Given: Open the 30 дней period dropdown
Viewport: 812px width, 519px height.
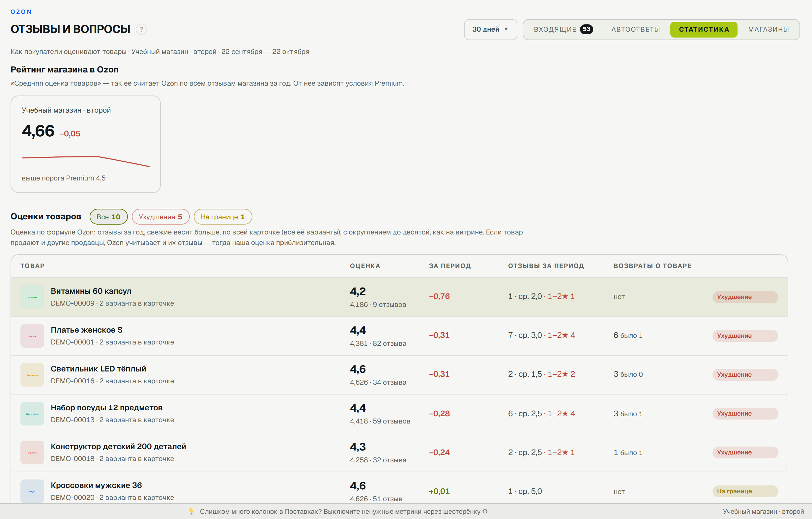Looking at the screenshot, I should click(490, 30).
